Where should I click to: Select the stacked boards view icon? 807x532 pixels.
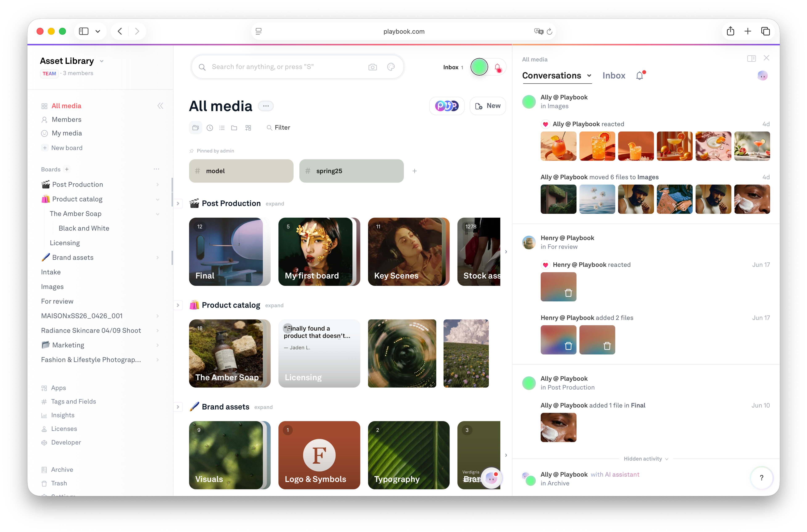[196, 127]
